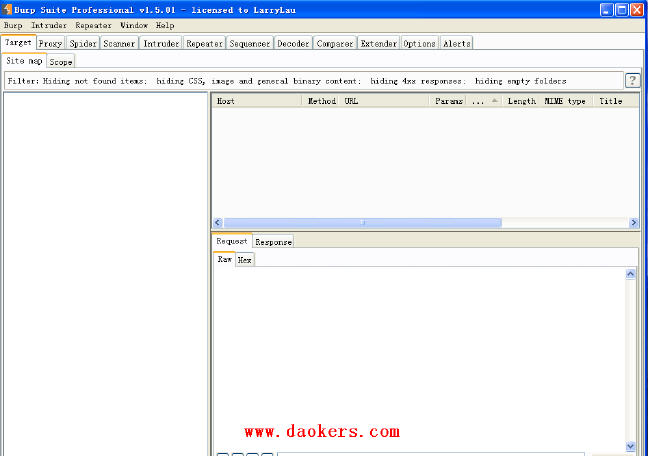The height and width of the screenshot is (456, 648).
Task: Minimize the Burp Suite window
Action: [x=606, y=10]
